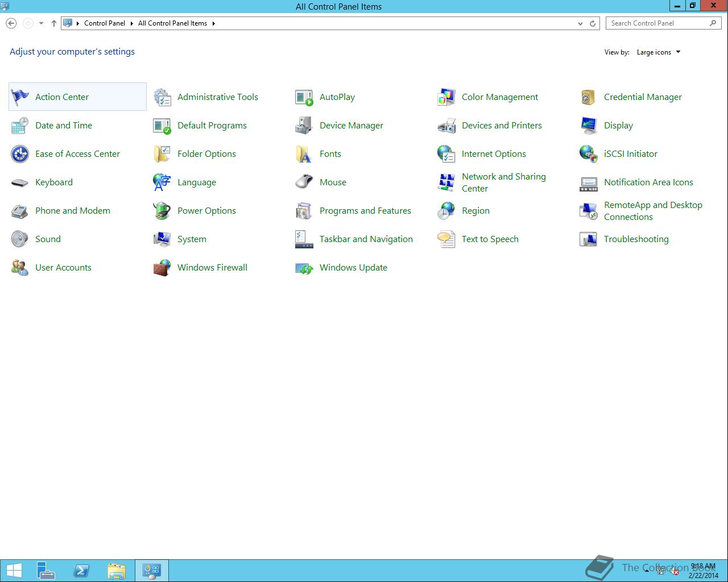Expand the arrow after Control Panel breadcrumb
Image resolution: width=728 pixels, height=582 pixels.
pos(131,23)
